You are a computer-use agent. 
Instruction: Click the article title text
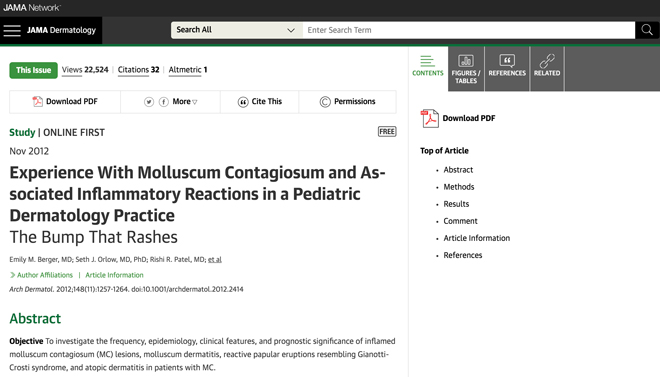coord(197,194)
